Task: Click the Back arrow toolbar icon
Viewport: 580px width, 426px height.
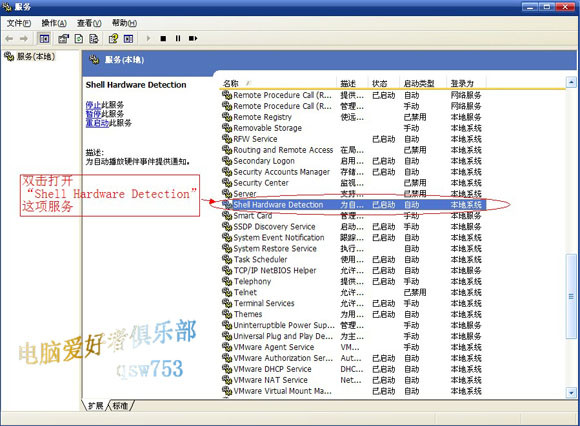Action: 10,38
